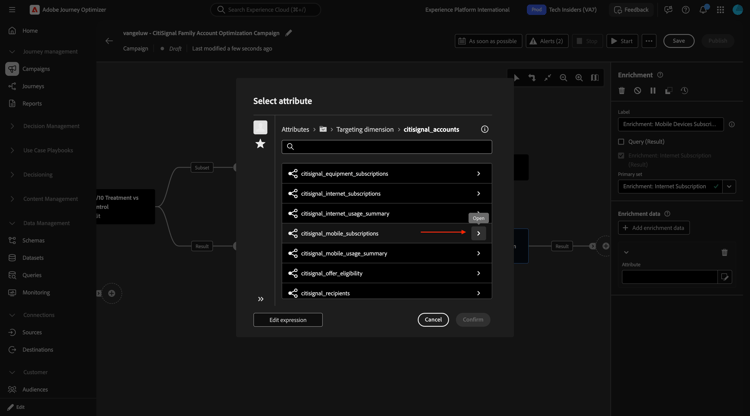Click the Attributes breadcrumb link
Image resolution: width=750 pixels, height=416 pixels.
pos(295,129)
